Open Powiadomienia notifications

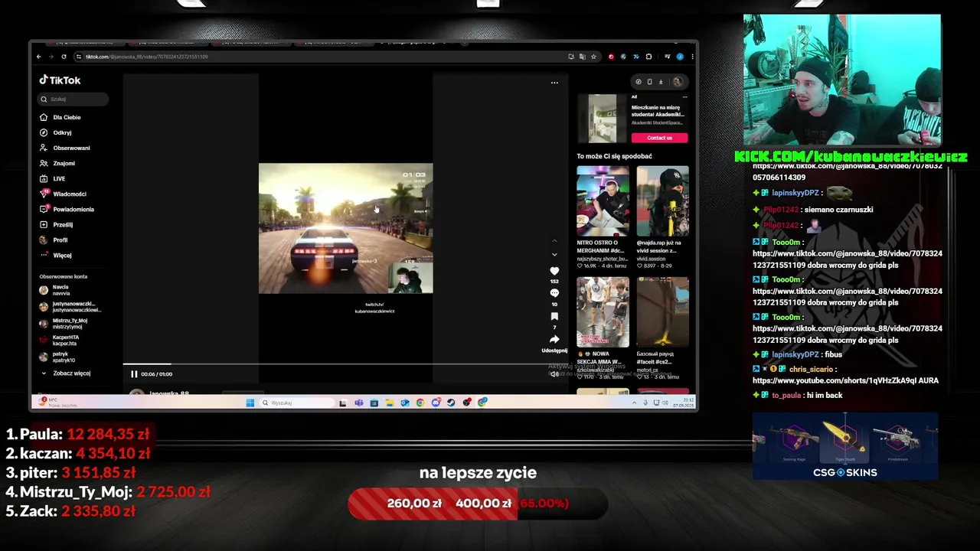(67, 209)
